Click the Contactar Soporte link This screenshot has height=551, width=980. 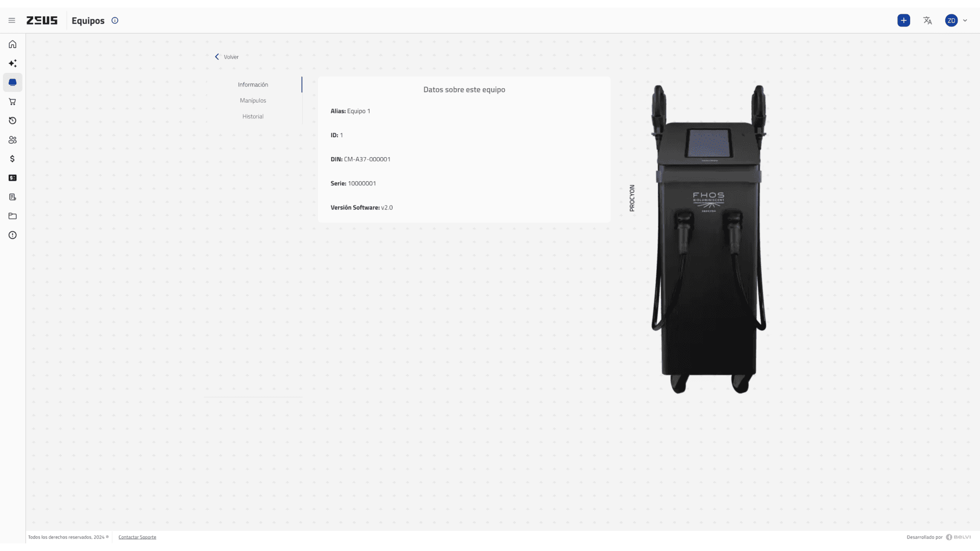(x=137, y=537)
